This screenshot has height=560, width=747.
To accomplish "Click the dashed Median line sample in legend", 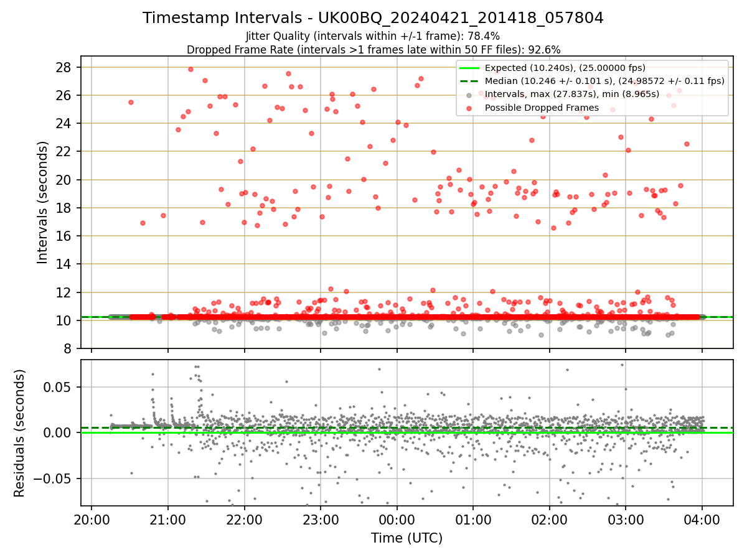I will [469, 81].
